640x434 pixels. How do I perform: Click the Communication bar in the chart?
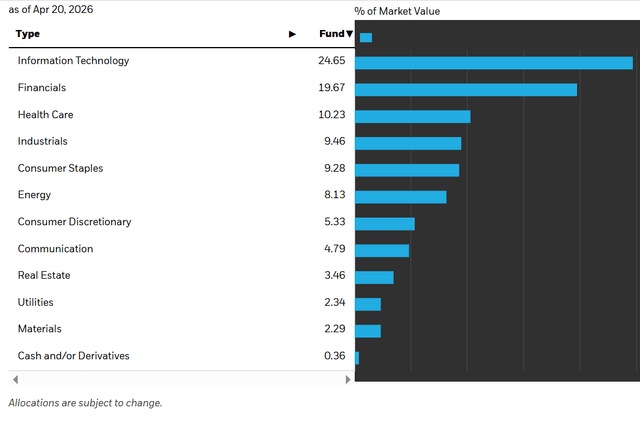tap(382, 251)
